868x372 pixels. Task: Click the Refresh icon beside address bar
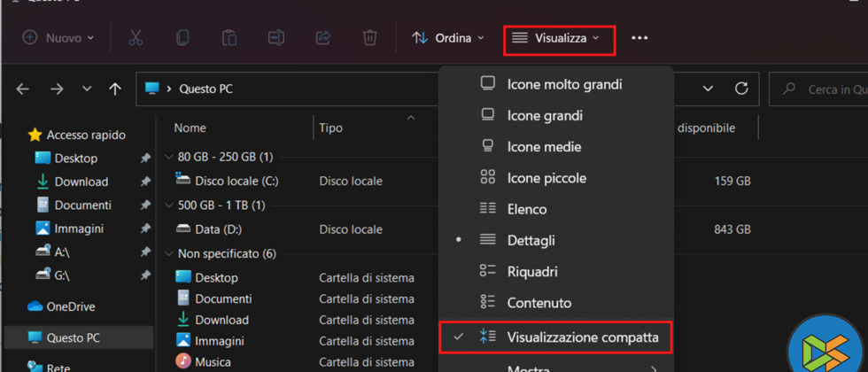[741, 89]
